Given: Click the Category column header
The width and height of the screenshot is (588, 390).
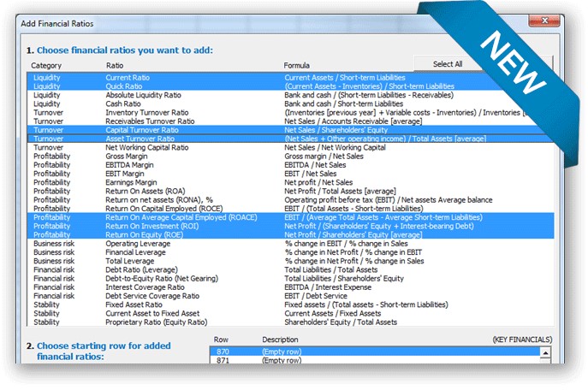Looking at the screenshot, I should click(x=47, y=65).
